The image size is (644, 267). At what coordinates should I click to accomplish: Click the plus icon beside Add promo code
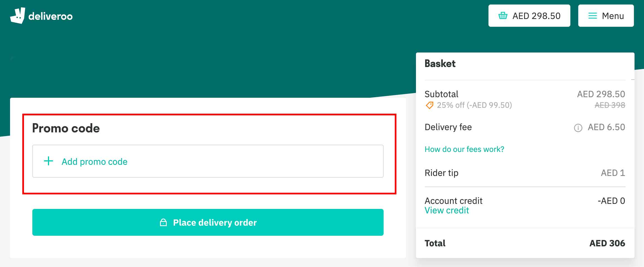pyautogui.click(x=48, y=161)
